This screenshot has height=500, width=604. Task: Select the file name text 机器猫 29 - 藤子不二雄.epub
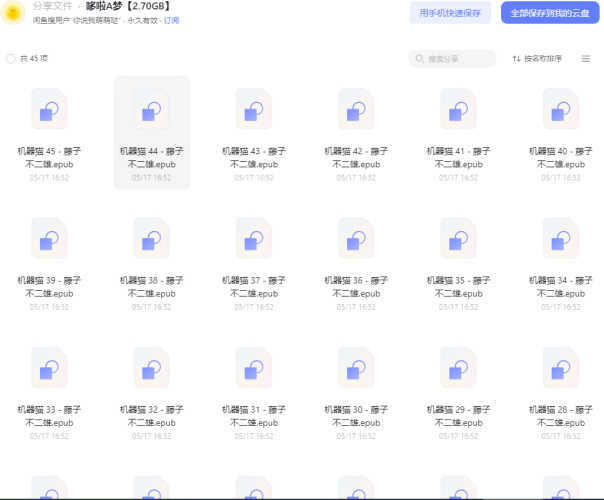(458, 416)
